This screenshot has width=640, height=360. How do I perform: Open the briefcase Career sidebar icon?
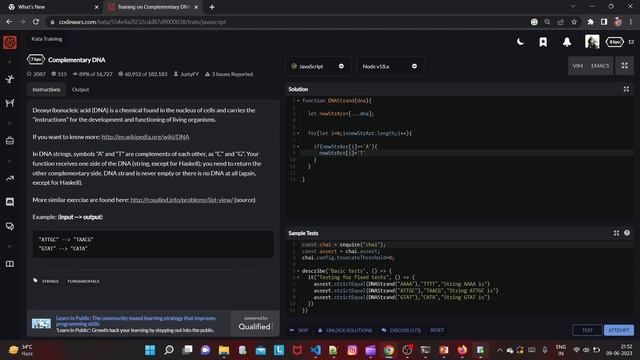(x=10, y=141)
